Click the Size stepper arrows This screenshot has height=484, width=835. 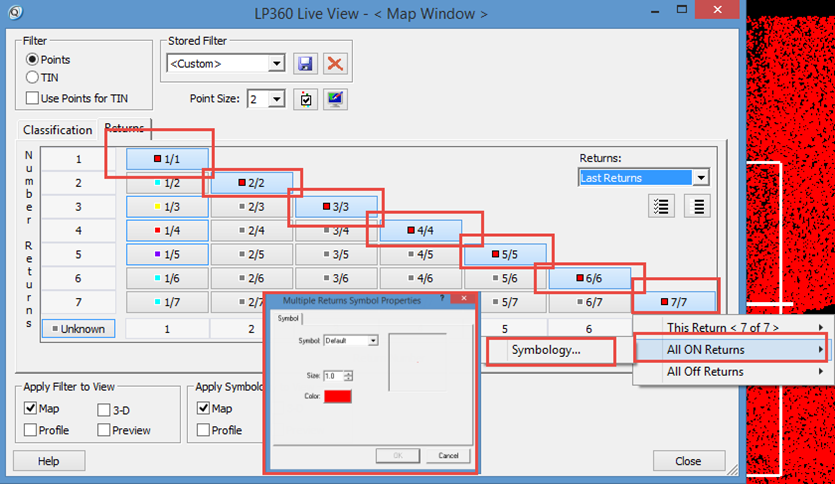click(x=348, y=376)
